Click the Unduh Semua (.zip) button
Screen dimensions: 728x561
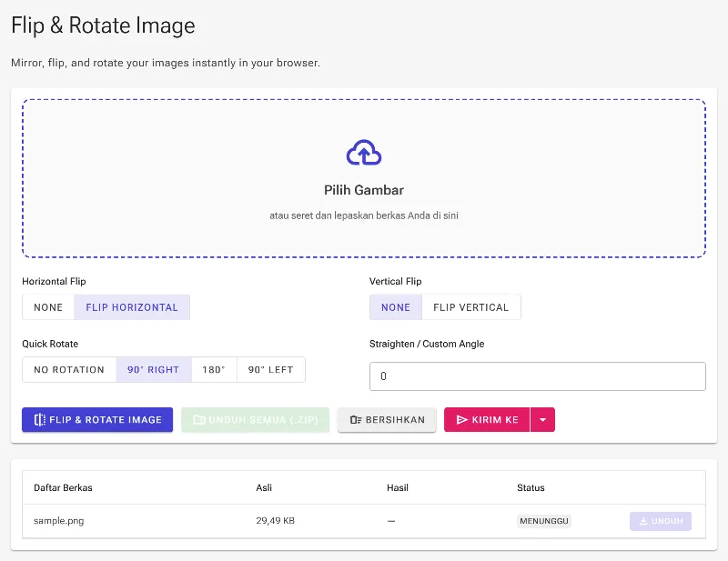coord(256,419)
